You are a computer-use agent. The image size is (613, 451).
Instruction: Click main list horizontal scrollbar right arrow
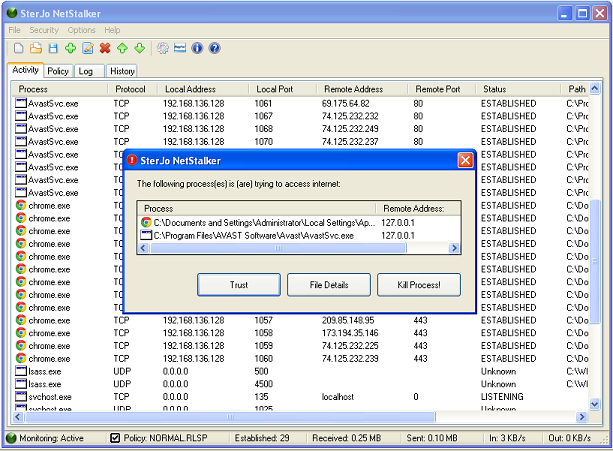coord(582,417)
